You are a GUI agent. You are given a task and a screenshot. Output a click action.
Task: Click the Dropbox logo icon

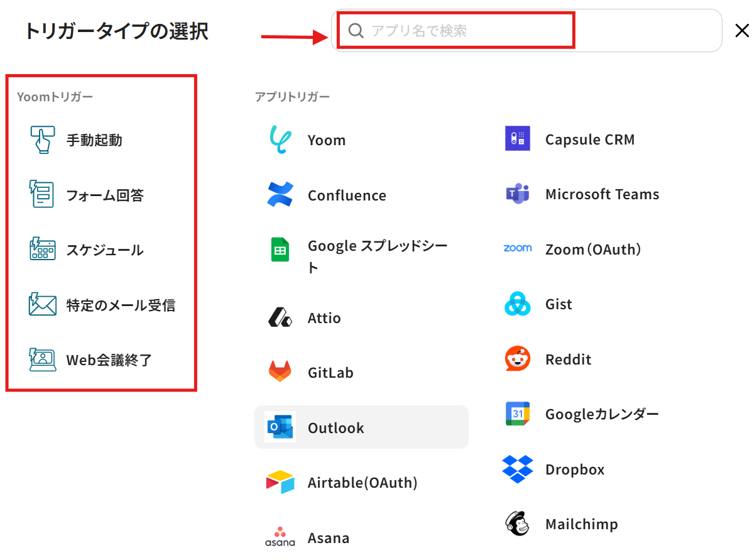pyautogui.click(x=518, y=469)
